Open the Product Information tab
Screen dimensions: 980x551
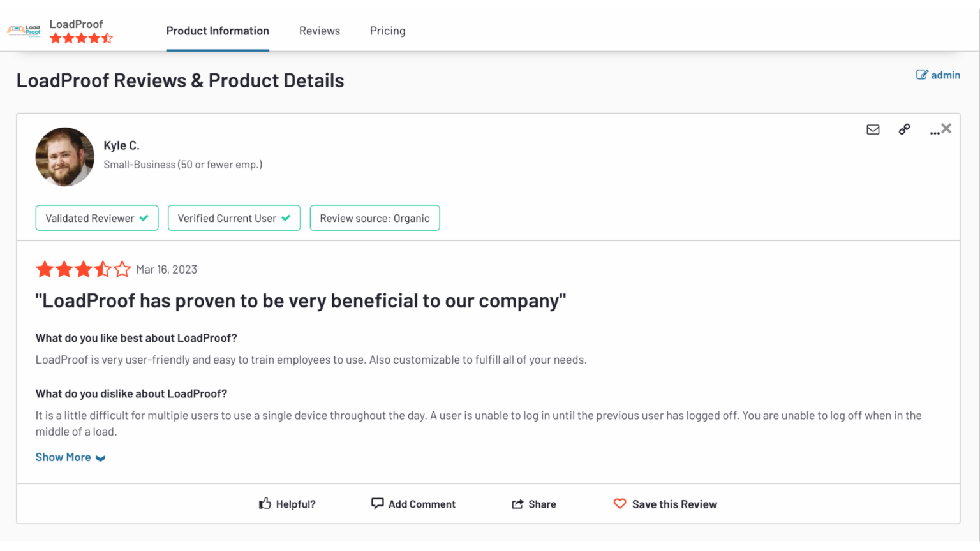point(218,31)
